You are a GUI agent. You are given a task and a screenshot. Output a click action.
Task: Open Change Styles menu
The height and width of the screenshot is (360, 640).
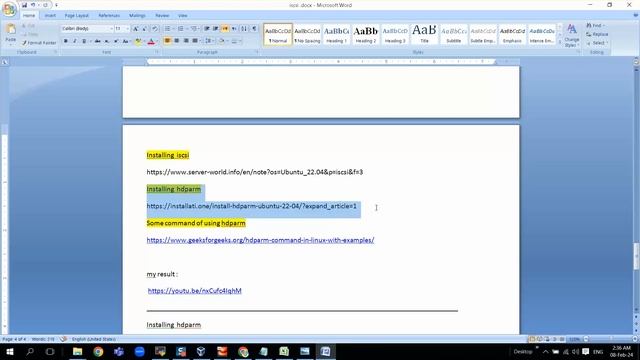click(572, 35)
